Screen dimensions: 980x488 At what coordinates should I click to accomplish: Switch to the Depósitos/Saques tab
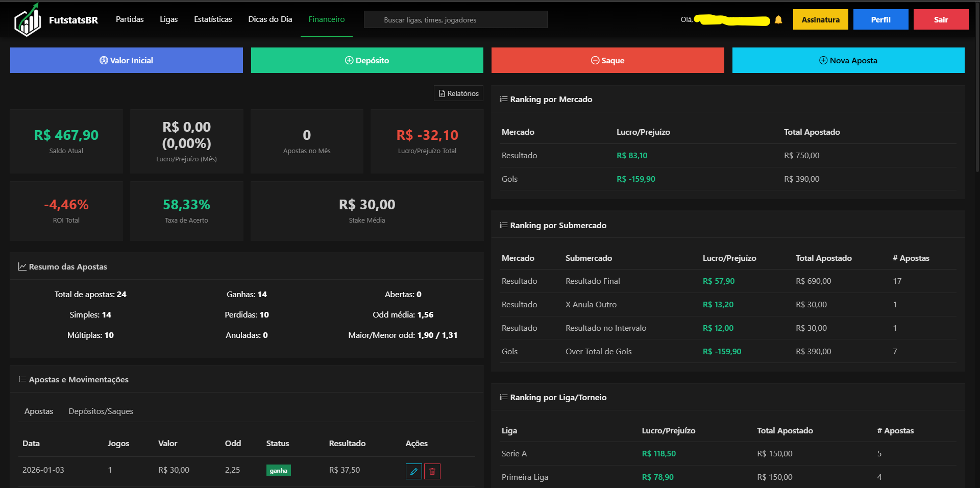pos(101,411)
